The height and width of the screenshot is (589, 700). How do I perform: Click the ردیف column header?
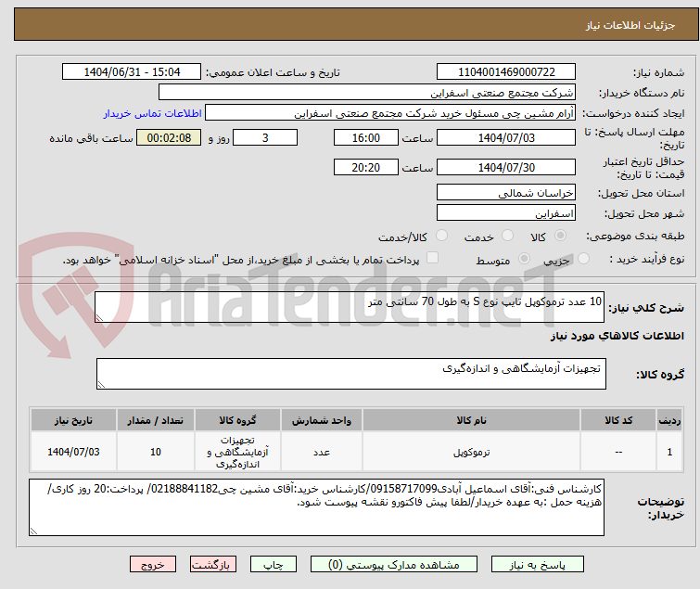click(669, 420)
